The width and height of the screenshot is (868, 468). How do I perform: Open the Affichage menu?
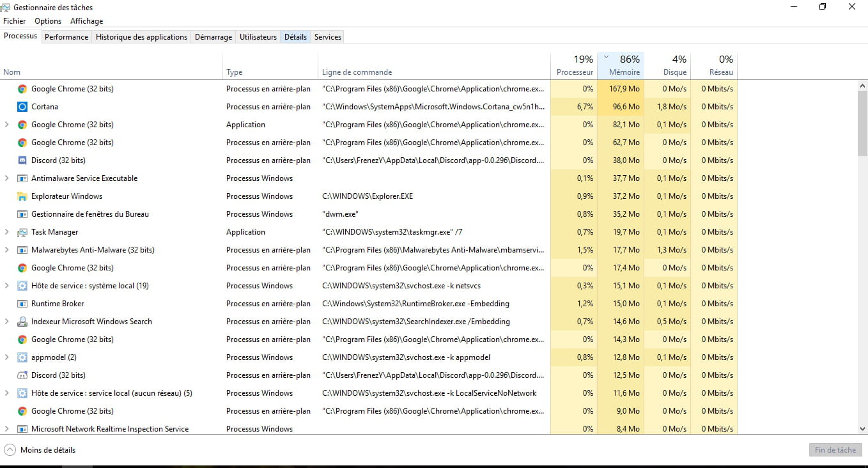[x=87, y=21]
